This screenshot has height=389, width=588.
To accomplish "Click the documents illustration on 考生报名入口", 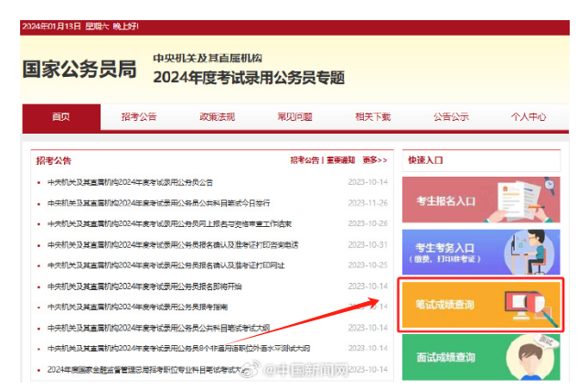I will coord(521,200).
